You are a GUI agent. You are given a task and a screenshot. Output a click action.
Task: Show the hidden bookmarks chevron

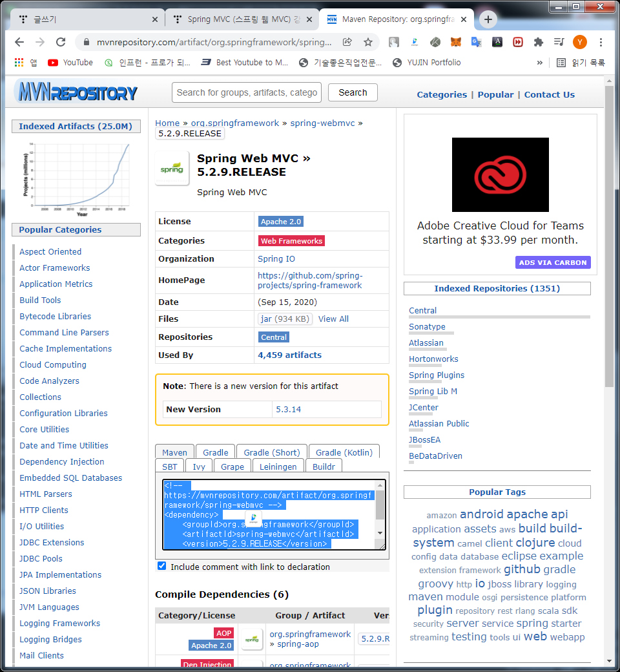[x=539, y=63]
